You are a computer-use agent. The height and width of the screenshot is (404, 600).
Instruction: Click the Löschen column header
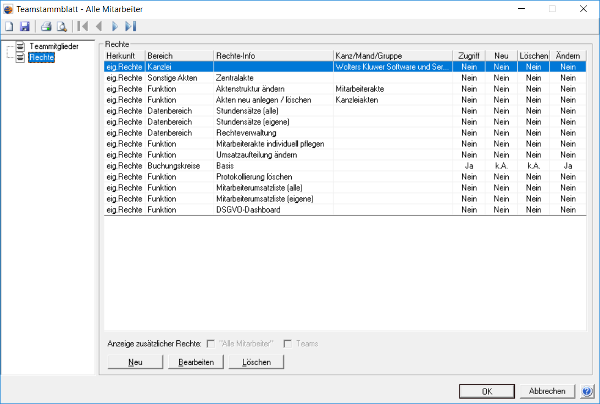[x=533, y=56]
